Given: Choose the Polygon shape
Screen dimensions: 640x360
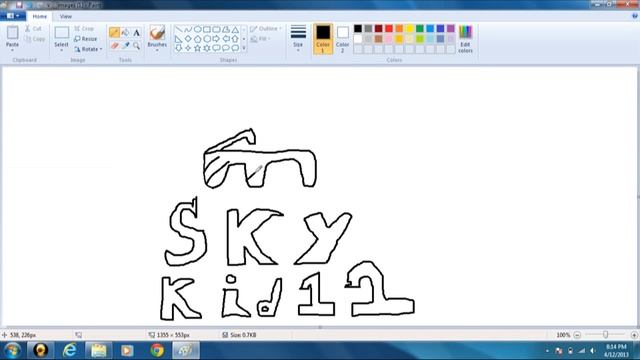Looking at the screenshot, I should click(x=226, y=29).
